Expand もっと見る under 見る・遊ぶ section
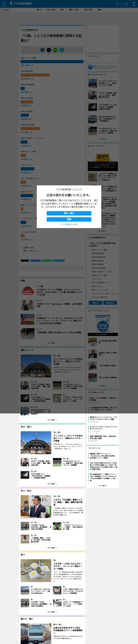This screenshot has width=138, height=644. (52, 484)
